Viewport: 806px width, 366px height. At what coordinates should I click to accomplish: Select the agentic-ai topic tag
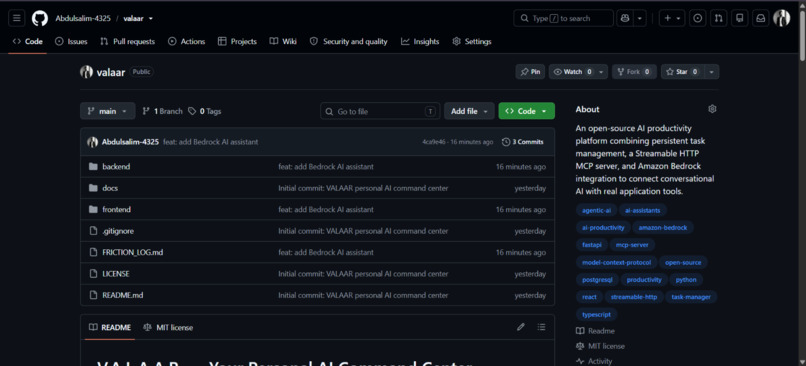[596, 210]
